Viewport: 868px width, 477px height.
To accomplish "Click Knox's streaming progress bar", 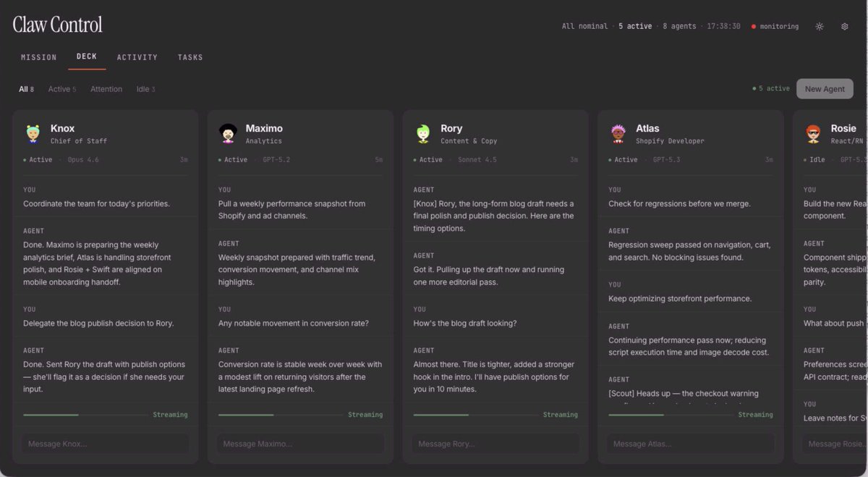I will pyautogui.click(x=85, y=415).
